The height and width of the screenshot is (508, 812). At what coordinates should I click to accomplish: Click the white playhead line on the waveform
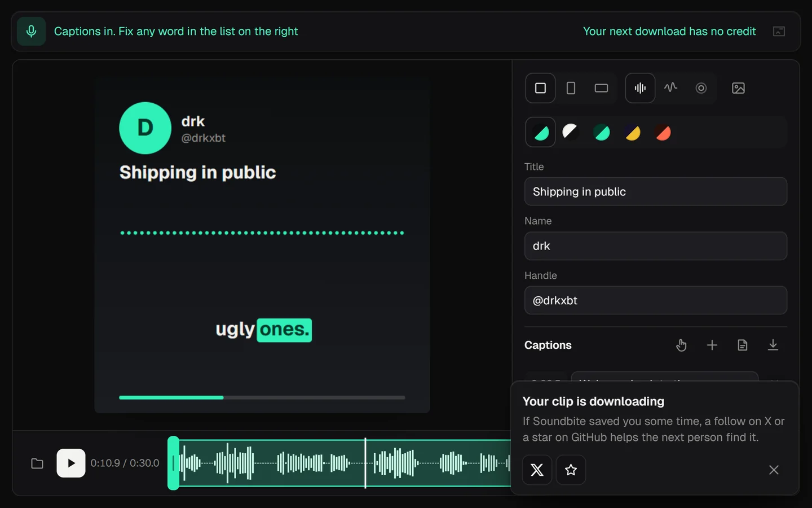click(365, 463)
